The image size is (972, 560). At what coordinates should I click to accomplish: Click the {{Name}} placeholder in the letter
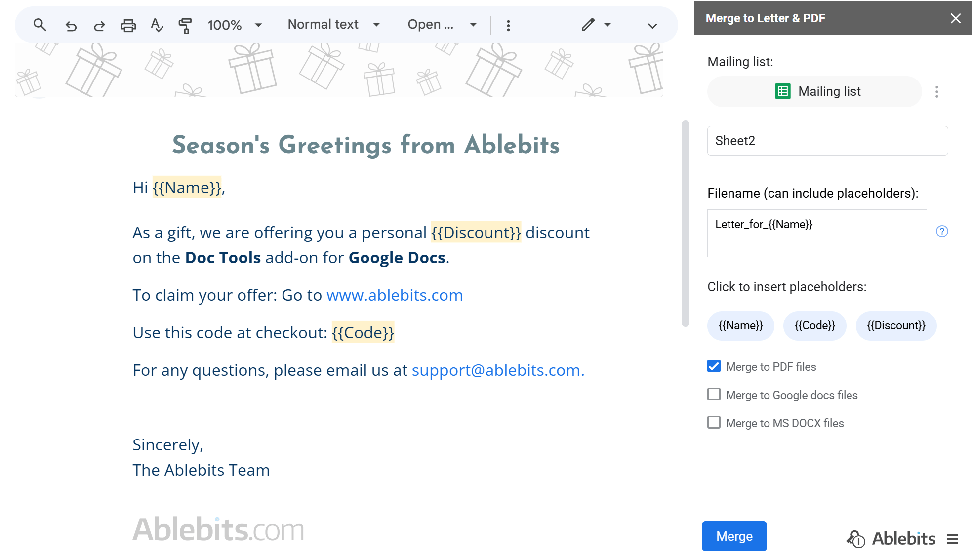(x=187, y=188)
